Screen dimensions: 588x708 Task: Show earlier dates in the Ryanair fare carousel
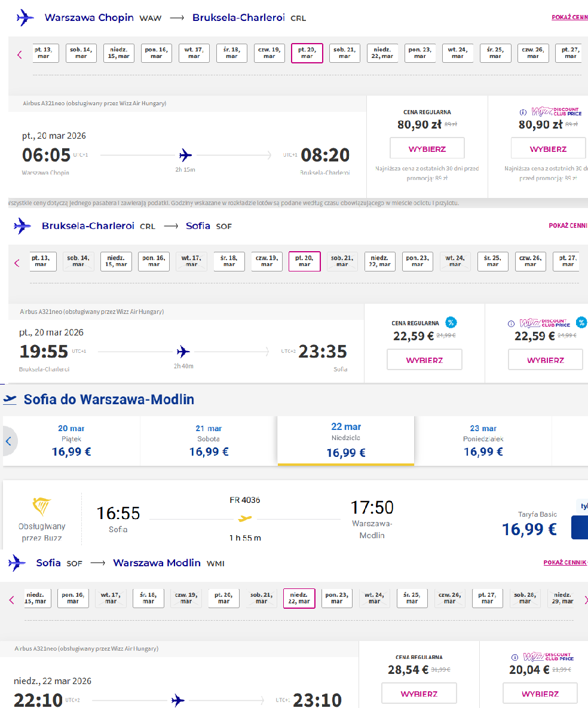tap(8, 441)
